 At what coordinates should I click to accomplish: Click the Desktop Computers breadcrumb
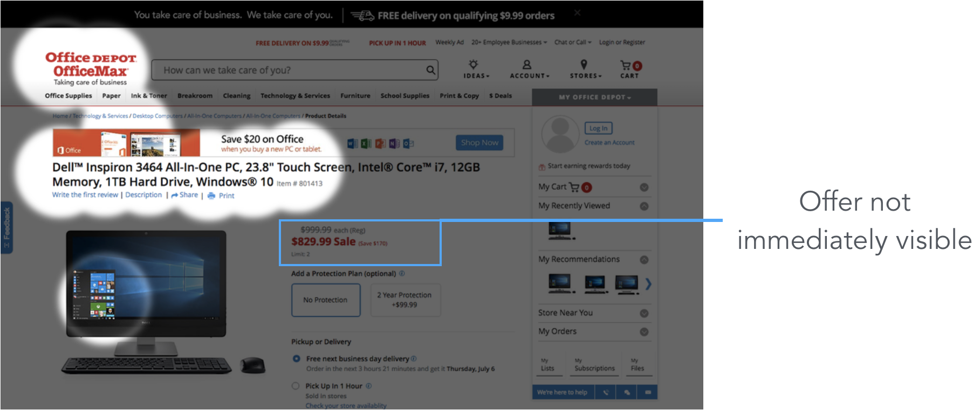157,116
